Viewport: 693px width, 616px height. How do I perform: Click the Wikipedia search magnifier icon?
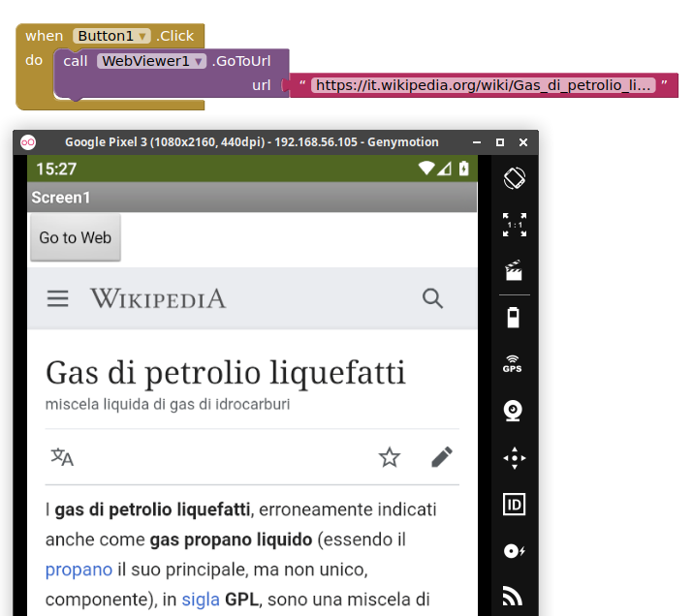point(432,298)
